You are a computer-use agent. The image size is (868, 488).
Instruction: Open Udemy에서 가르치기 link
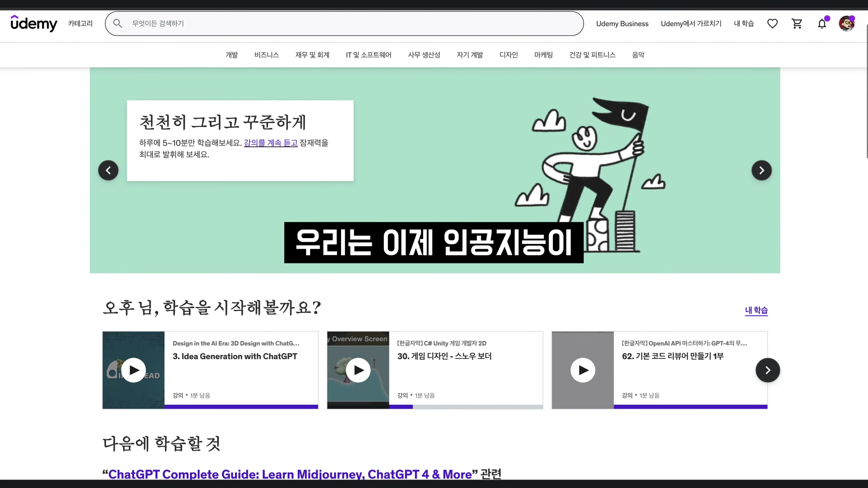(x=691, y=24)
